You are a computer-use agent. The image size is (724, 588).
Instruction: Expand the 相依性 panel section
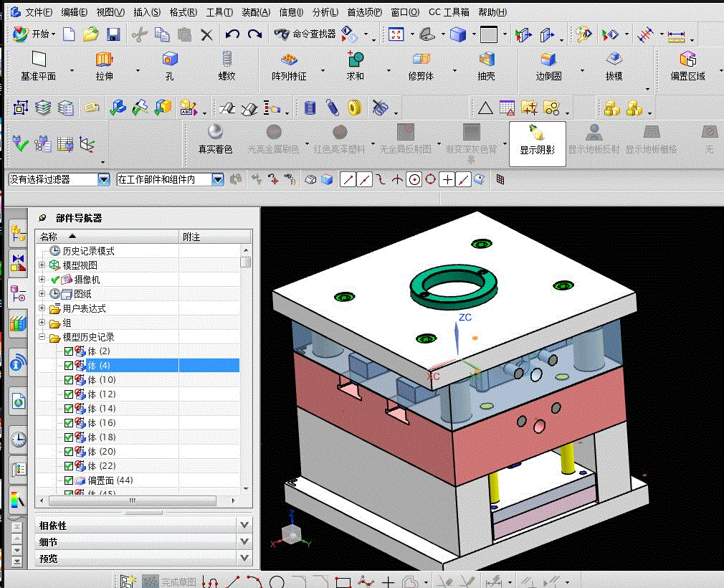click(x=245, y=526)
